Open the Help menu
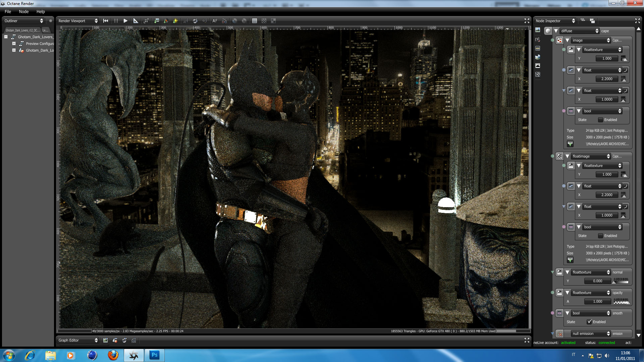Image resolution: width=644 pixels, height=362 pixels. [41, 11]
